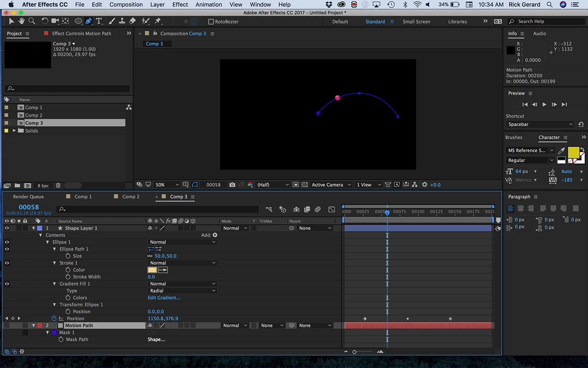Open the 1 View layout dropdown
Viewport: 588px width, 368px height.
click(369, 185)
